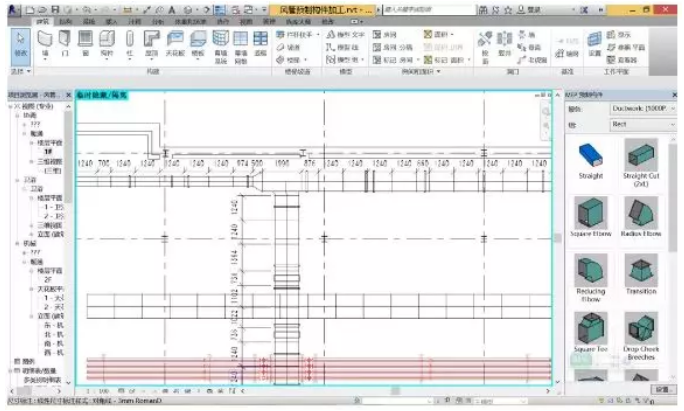Select the 2F floor plan in browser
The width and height of the screenshot is (684, 411).
coord(48,280)
